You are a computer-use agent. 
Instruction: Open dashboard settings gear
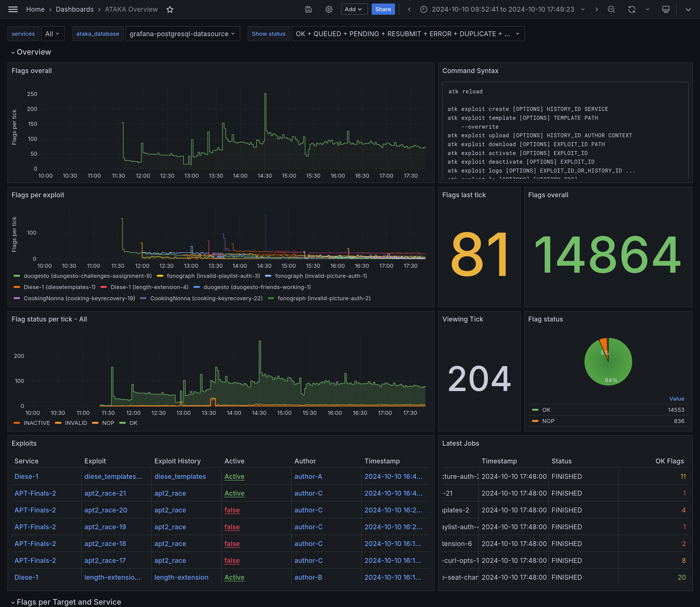329,10
